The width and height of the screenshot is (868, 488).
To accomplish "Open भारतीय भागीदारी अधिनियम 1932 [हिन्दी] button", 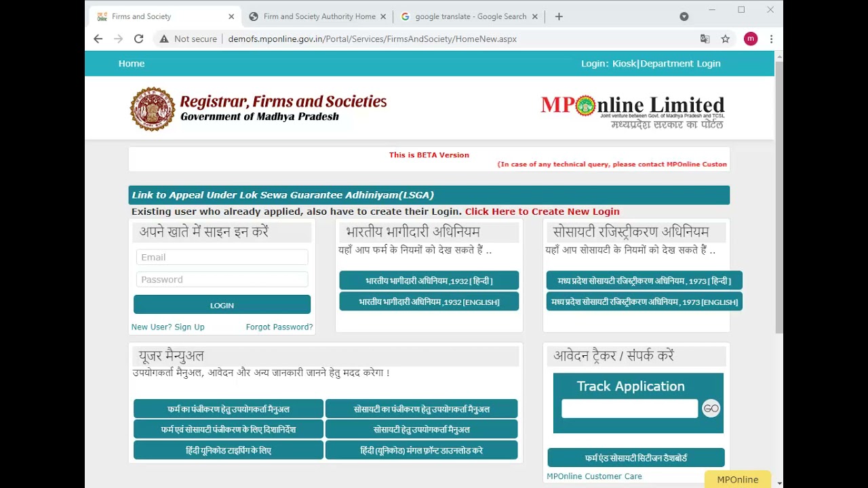I will [x=429, y=281].
